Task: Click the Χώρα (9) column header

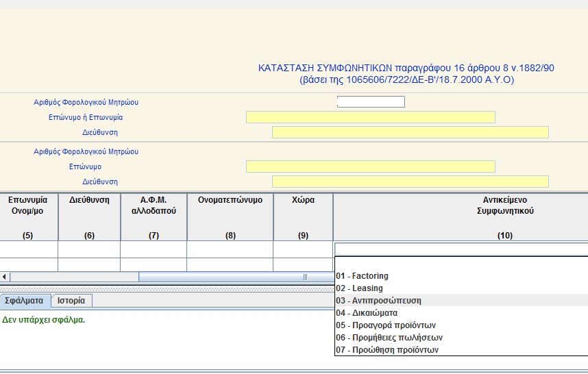Action: (x=304, y=217)
